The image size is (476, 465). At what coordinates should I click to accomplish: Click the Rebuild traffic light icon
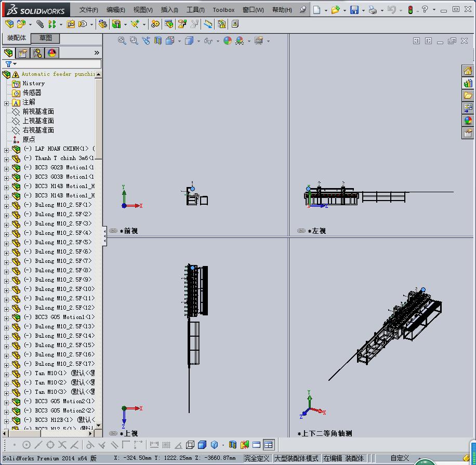pos(411,10)
